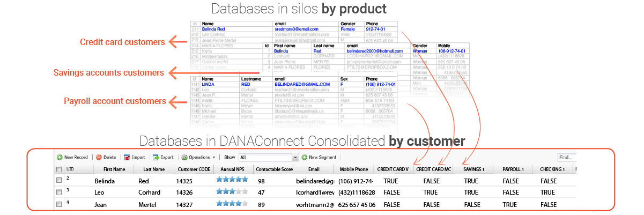Click the Export icon in toolbar
The width and height of the screenshot is (644, 215).
[x=156, y=157]
